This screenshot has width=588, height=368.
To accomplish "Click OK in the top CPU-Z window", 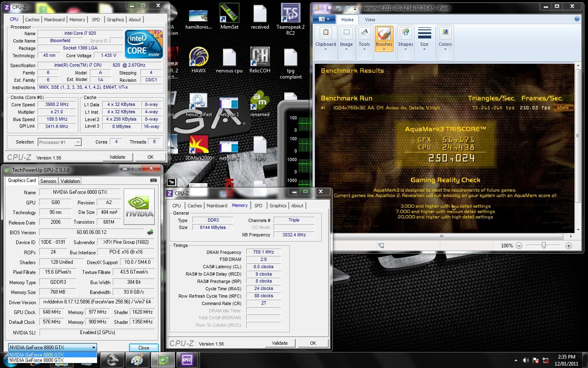I will 150,157.
